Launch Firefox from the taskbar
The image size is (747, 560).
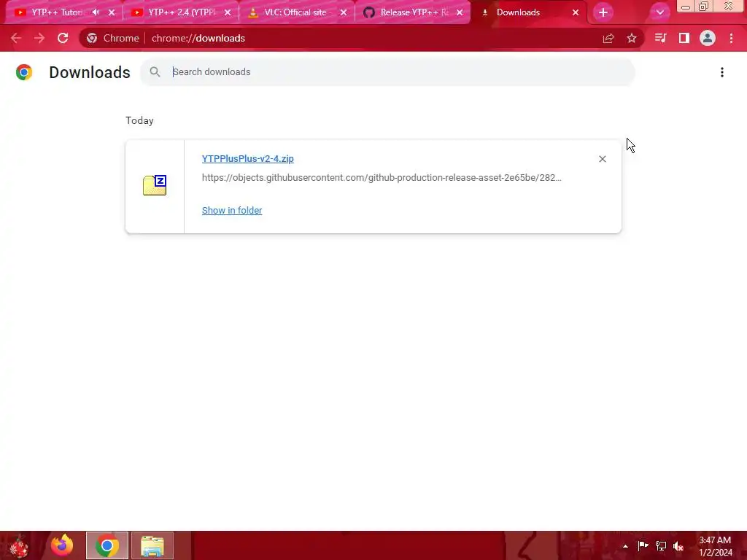click(63, 545)
